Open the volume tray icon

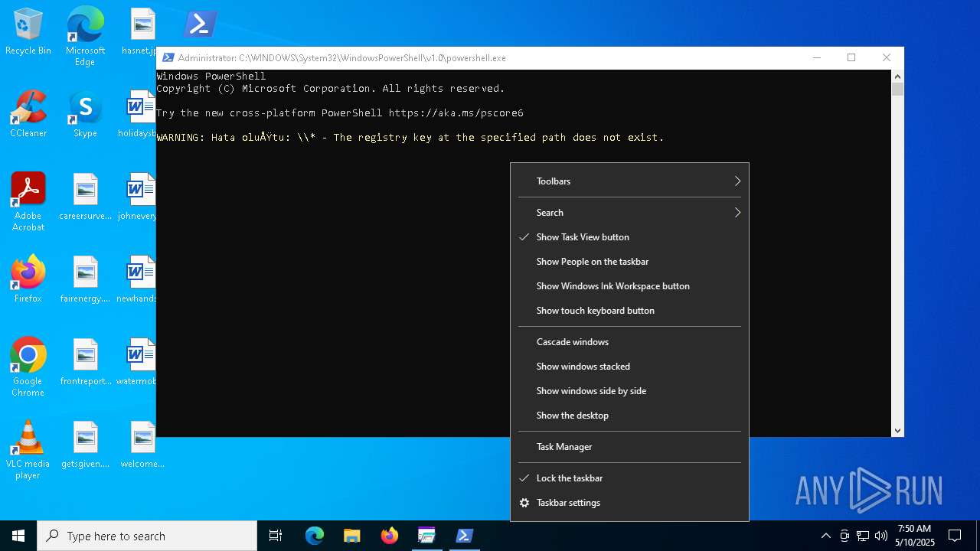click(x=881, y=536)
